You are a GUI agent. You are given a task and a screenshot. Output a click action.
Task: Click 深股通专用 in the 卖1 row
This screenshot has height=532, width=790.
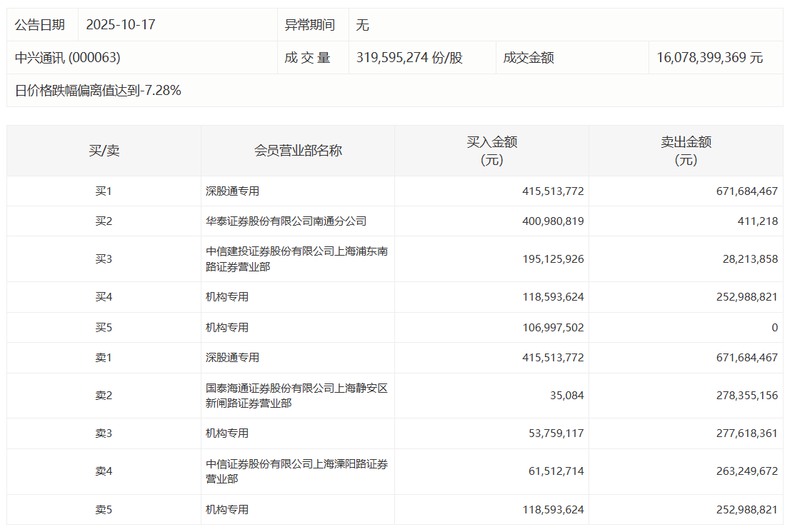(232, 358)
